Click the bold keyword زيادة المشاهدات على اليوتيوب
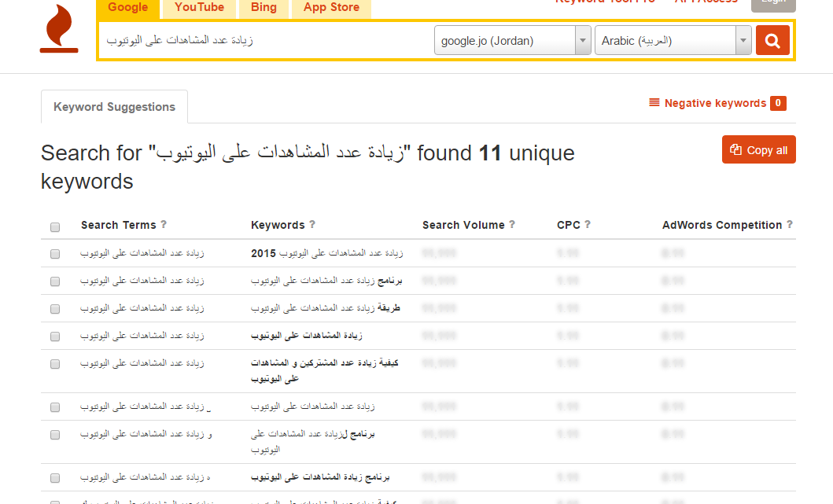833x504 pixels. point(307,337)
